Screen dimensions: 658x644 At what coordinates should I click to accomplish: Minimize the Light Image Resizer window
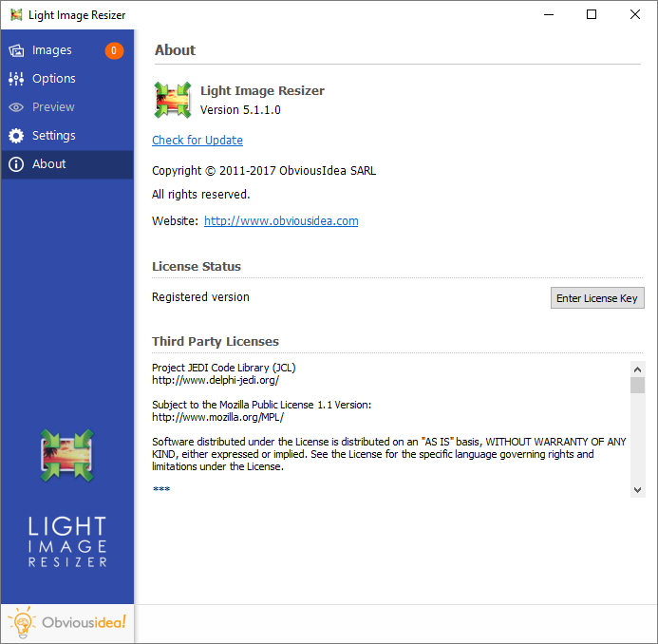coord(549,14)
